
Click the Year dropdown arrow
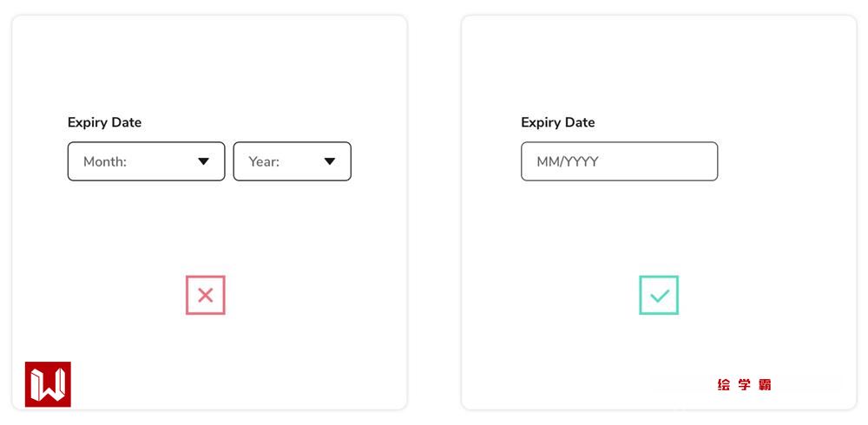[330, 161]
